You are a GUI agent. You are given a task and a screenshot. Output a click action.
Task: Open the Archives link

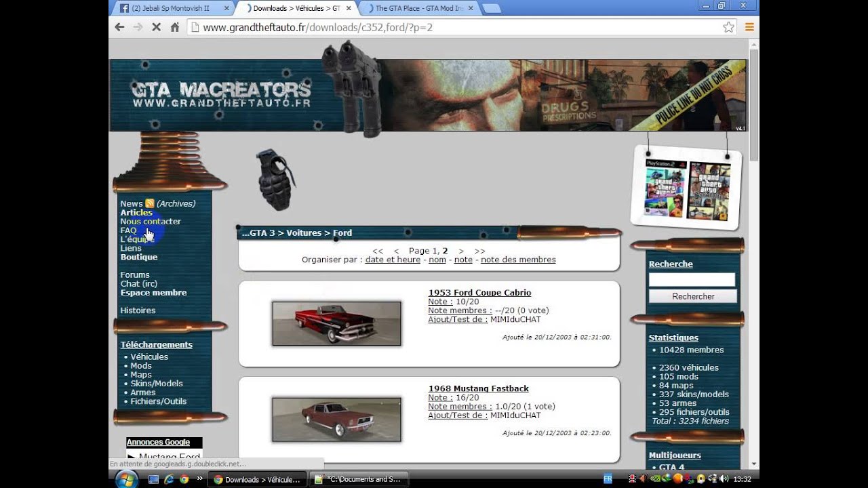click(x=176, y=203)
